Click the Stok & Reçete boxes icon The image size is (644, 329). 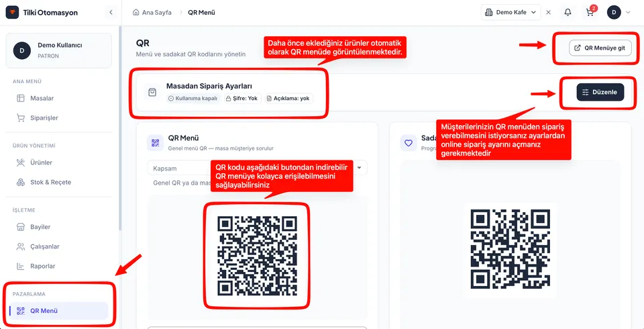tap(21, 182)
